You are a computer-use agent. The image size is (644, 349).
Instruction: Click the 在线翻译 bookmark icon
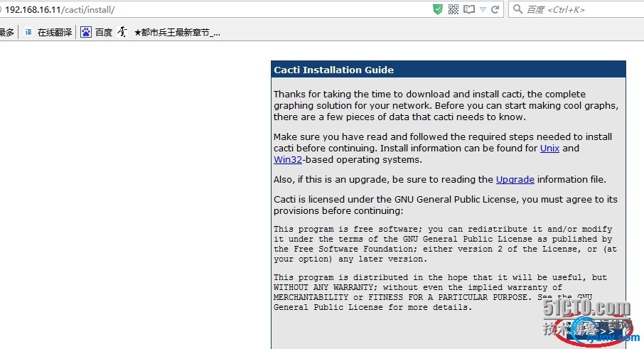(28, 32)
